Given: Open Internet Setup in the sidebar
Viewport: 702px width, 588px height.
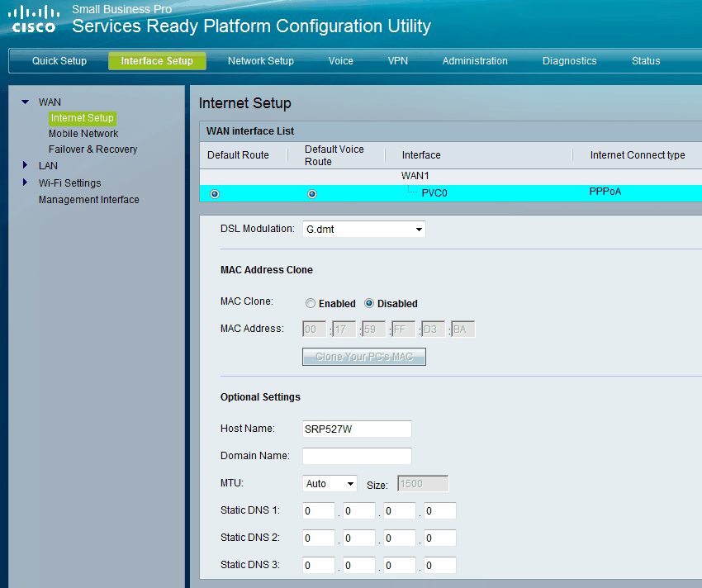Looking at the screenshot, I should click(83, 118).
